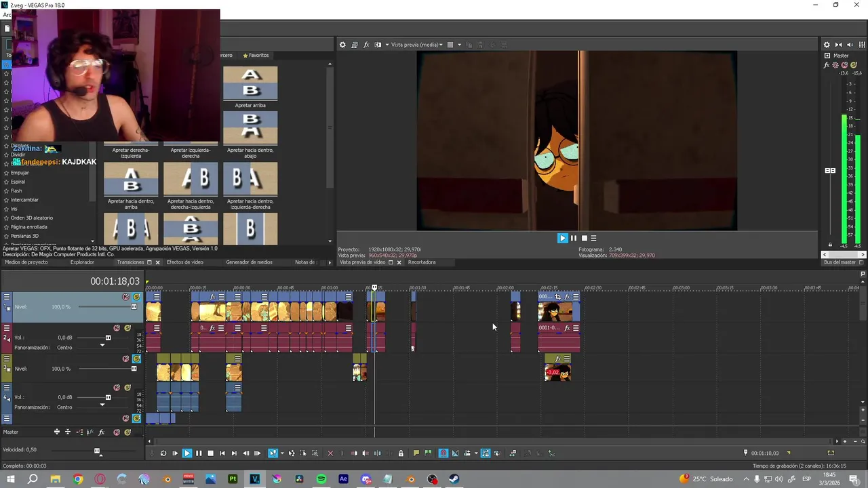This screenshot has width=868, height=488.
Task: Click Velocidad rate slider handle
Action: tap(96, 451)
